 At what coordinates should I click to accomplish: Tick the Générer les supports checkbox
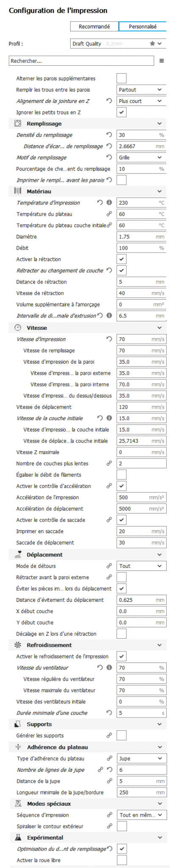[x=121, y=735]
